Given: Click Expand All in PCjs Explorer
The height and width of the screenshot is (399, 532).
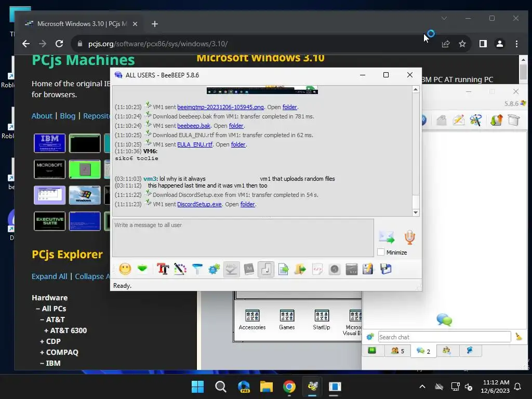Looking at the screenshot, I should pos(49,276).
